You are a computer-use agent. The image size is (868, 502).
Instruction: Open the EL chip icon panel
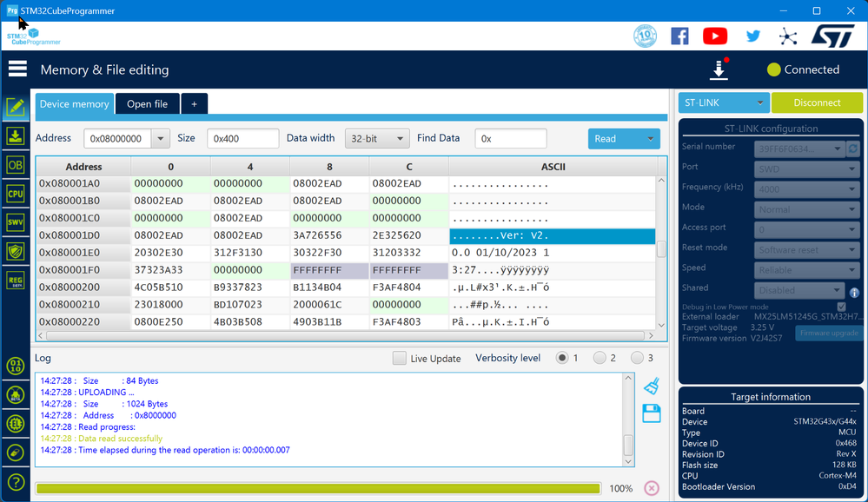click(x=16, y=424)
